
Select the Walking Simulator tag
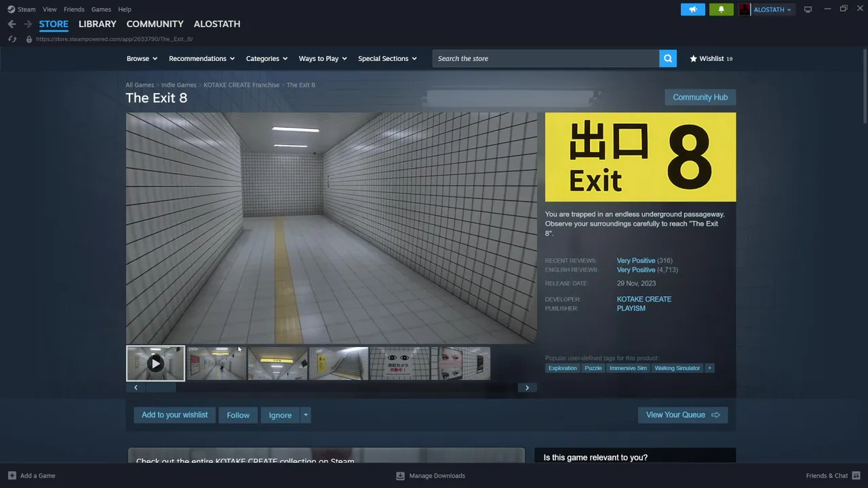coord(677,368)
